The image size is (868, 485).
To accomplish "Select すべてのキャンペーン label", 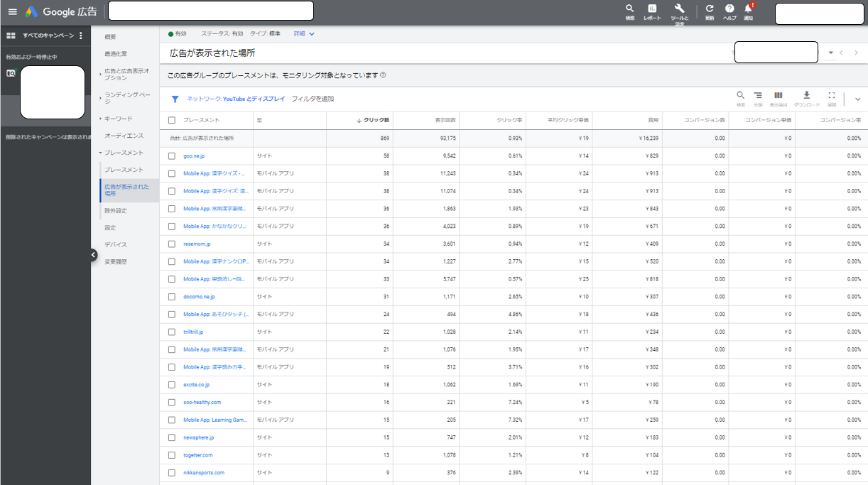I will 48,36.
